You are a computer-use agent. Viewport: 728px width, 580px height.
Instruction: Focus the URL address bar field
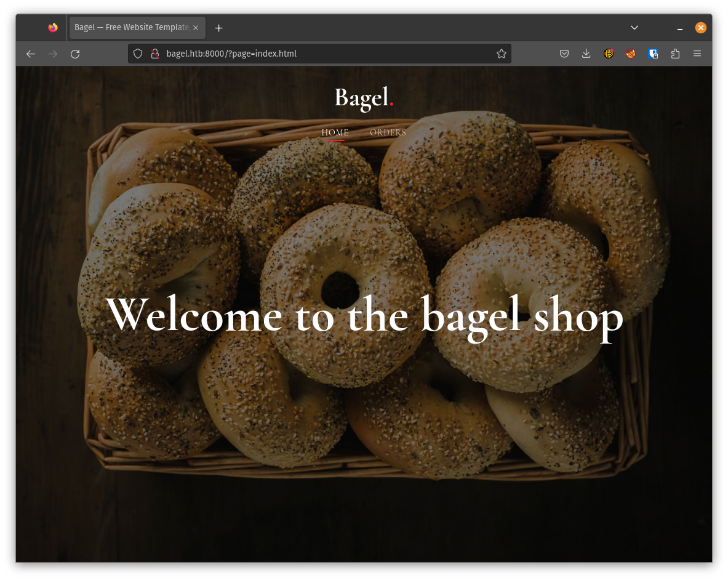click(326, 54)
